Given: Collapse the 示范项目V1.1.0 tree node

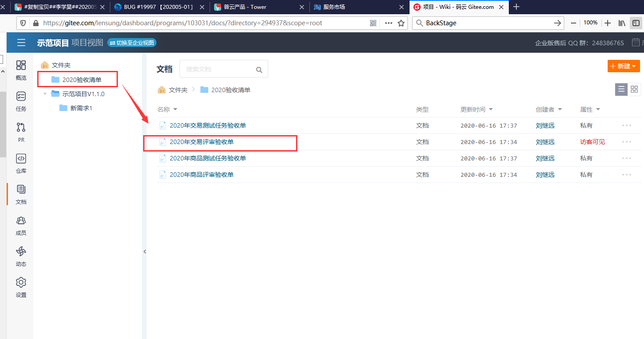Looking at the screenshot, I should click(x=45, y=94).
